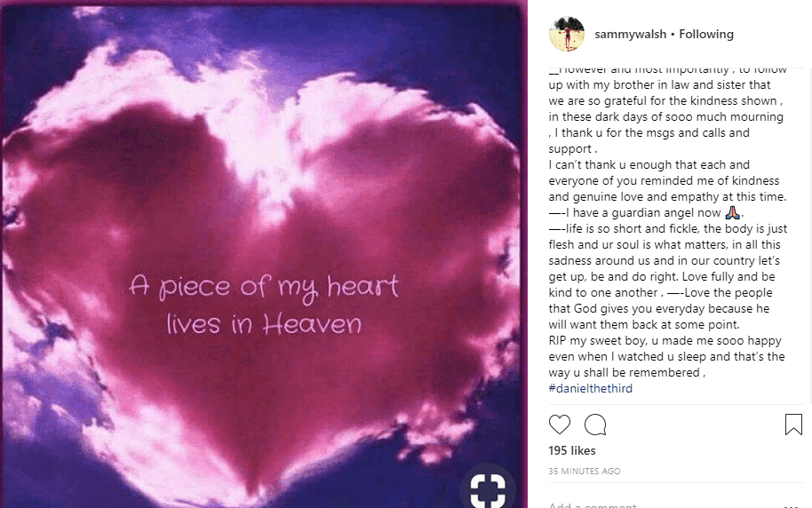Screen dimensions: 812x508
Task: Open sammywalsh's profile picture
Action: 567,34
